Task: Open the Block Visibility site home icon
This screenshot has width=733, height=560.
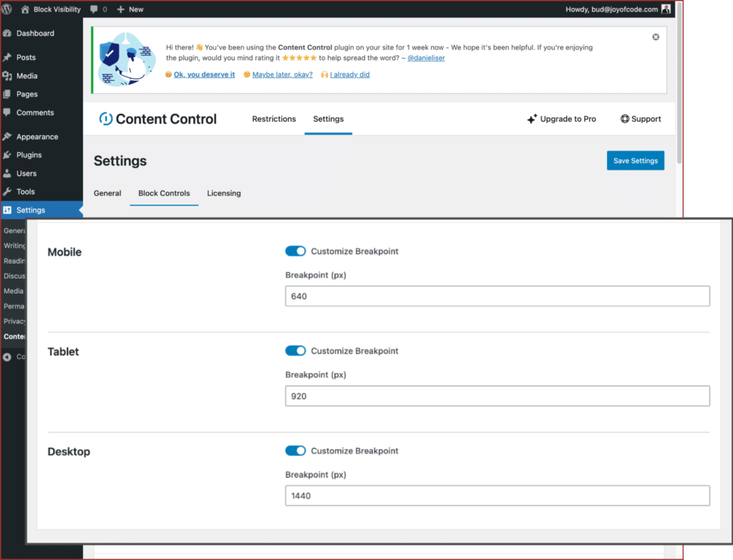Action: coord(25,9)
